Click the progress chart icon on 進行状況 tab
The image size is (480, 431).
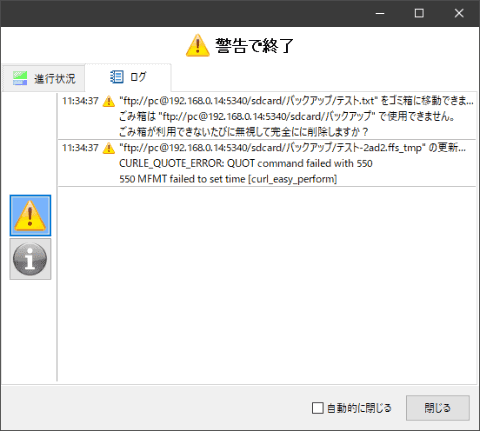click(20, 78)
